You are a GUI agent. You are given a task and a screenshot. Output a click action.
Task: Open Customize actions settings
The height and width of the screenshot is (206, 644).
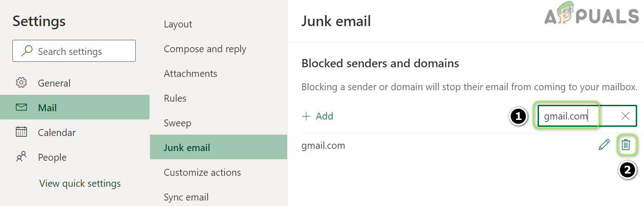[202, 173]
